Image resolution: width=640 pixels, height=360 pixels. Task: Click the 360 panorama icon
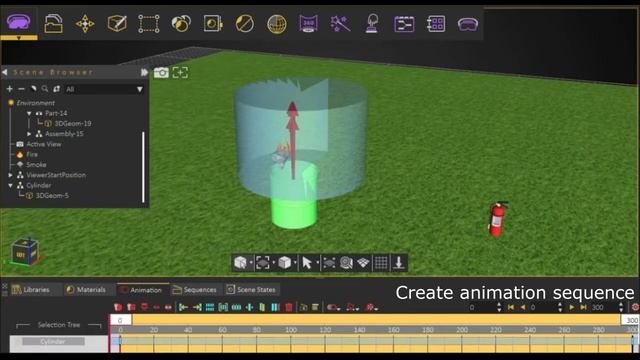coord(309,23)
